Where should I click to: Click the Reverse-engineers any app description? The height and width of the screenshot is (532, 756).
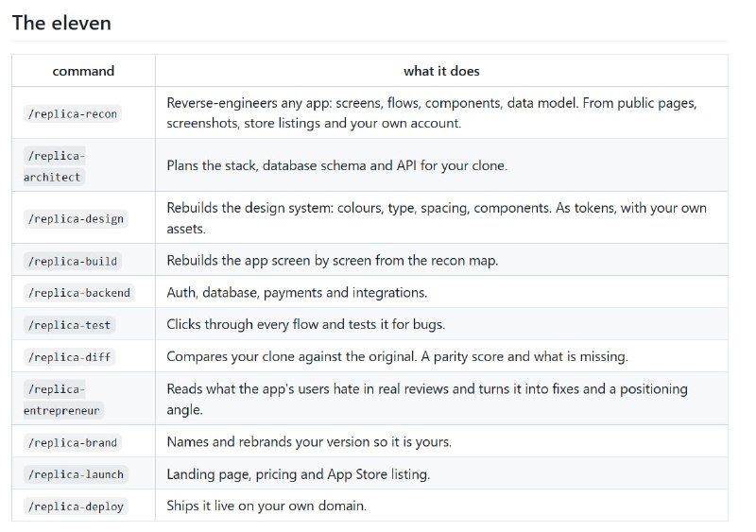point(432,112)
